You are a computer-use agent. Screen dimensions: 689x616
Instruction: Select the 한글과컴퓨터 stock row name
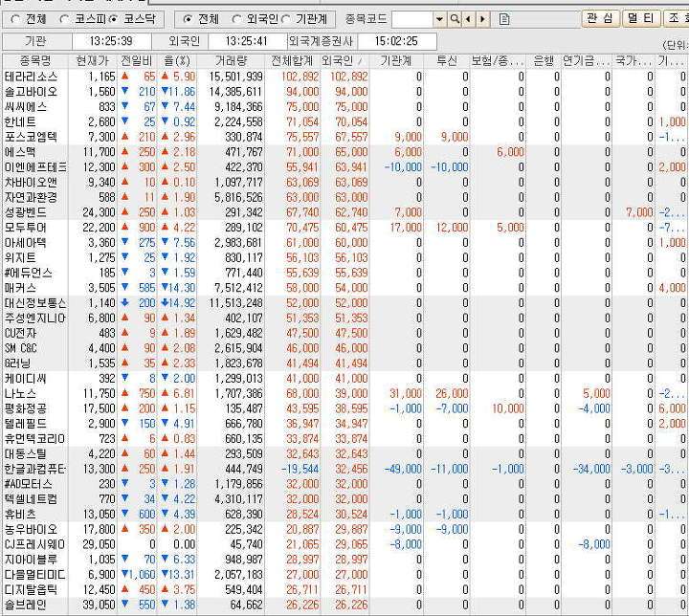click(x=35, y=469)
